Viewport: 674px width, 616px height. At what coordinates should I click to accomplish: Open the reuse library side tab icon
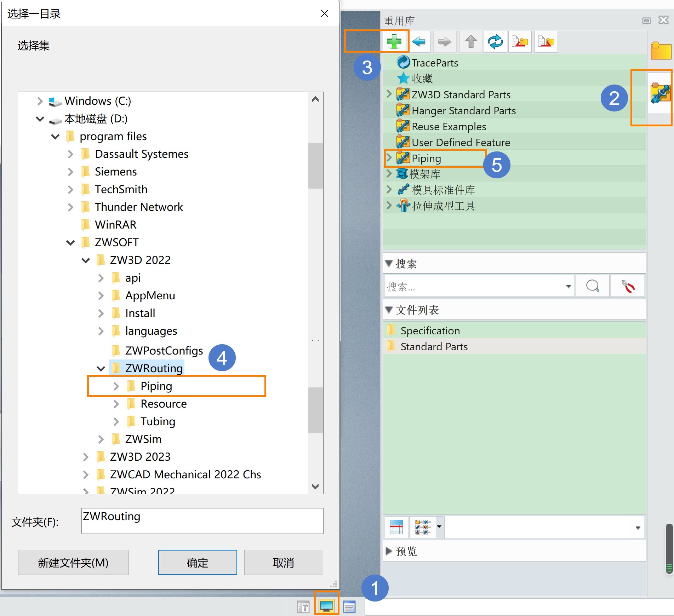point(660,93)
